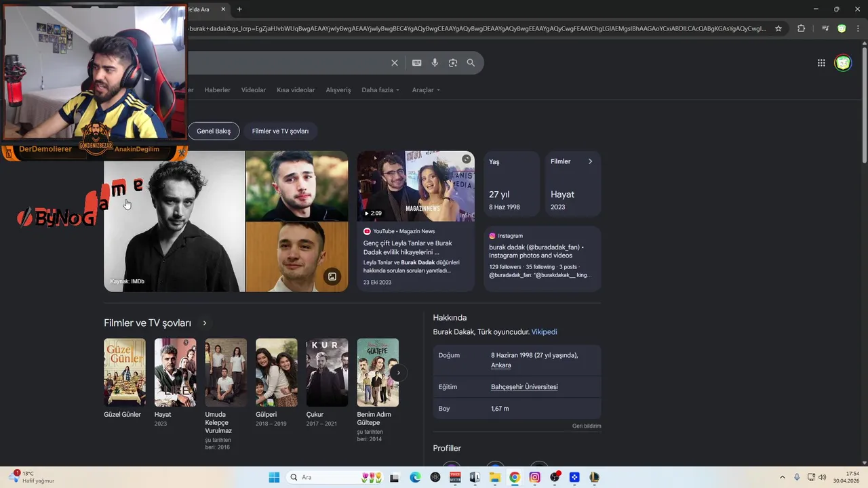Launch Microsoft Edge from the taskbar
The width and height of the screenshot is (868, 488).
(415, 477)
